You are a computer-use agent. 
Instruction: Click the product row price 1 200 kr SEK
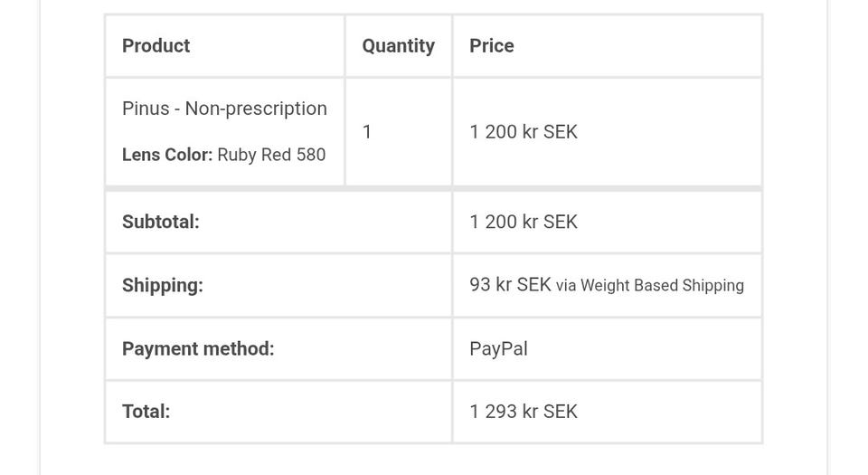pos(523,132)
